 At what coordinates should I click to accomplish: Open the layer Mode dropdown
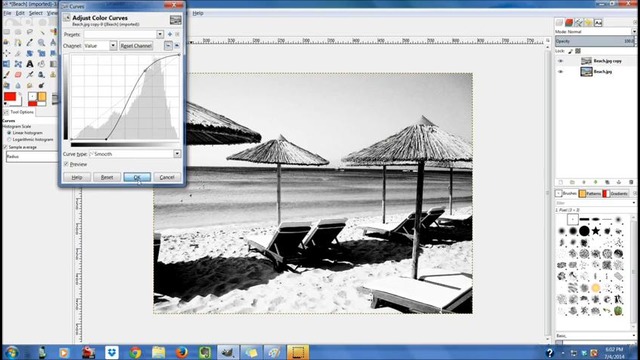pos(634,31)
